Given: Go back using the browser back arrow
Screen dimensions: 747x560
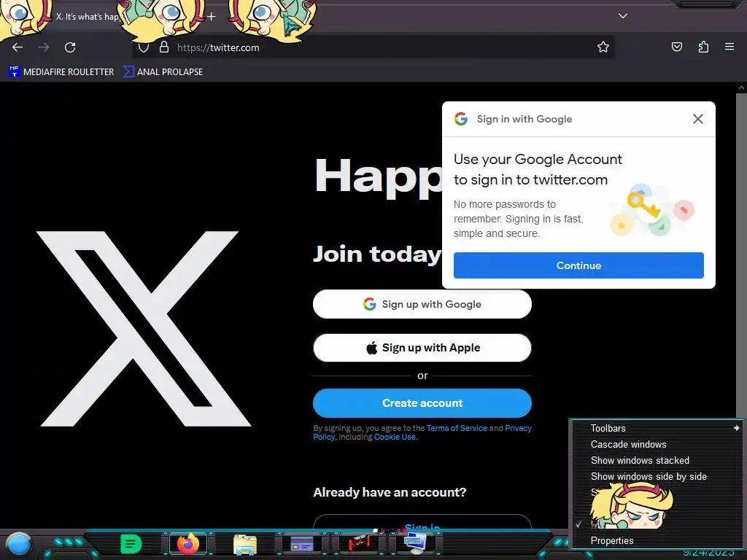Looking at the screenshot, I should coord(18,47).
